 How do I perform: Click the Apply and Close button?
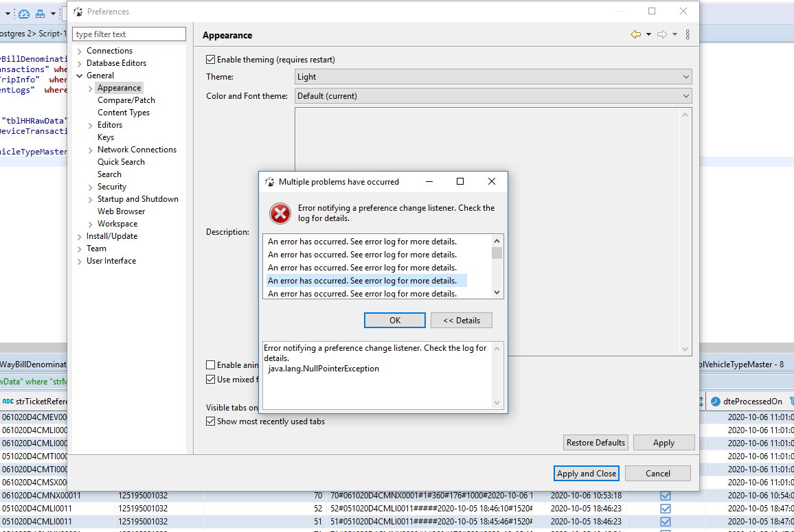(x=586, y=473)
